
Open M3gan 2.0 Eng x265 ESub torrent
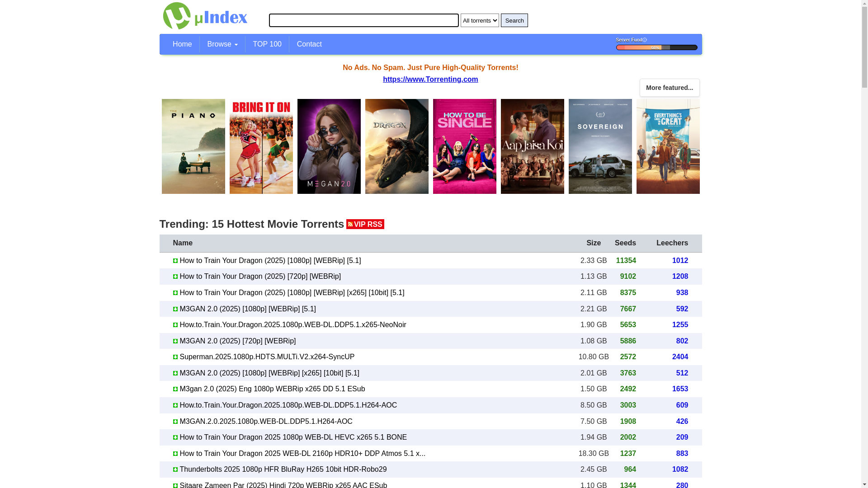tap(272, 389)
